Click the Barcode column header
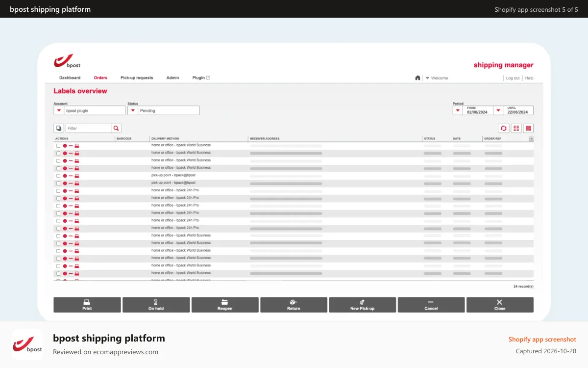Image resolution: width=588 pixels, height=368 pixels. tap(124, 139)
